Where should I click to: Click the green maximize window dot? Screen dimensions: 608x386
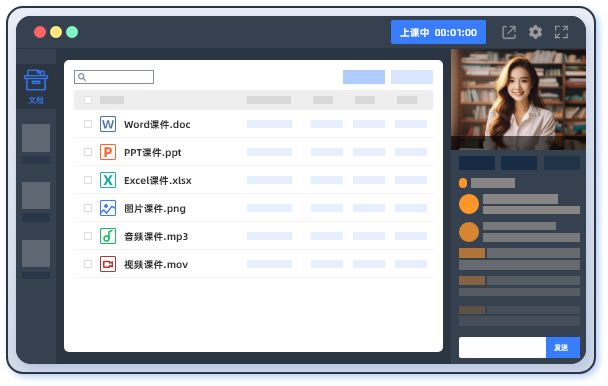(x=72, y=32)
